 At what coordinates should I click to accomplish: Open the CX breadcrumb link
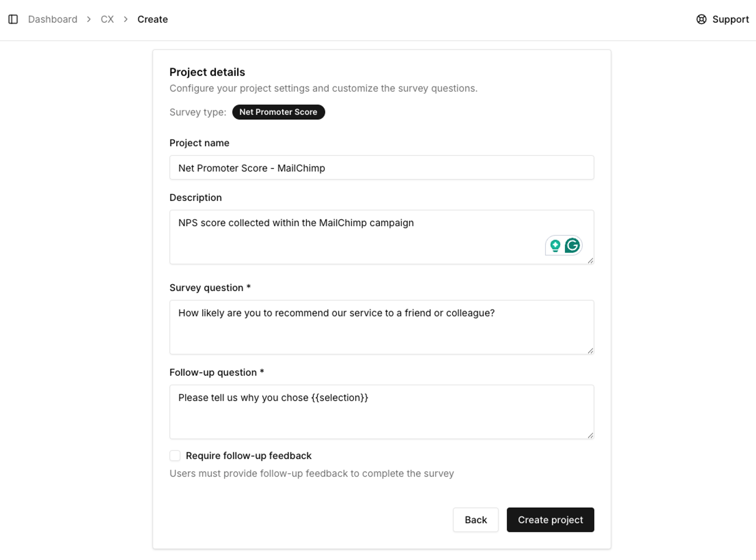[107, 19]
